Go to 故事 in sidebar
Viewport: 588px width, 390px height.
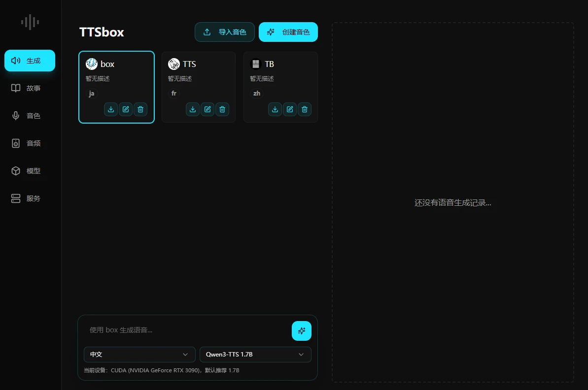[x=30, y=88]
